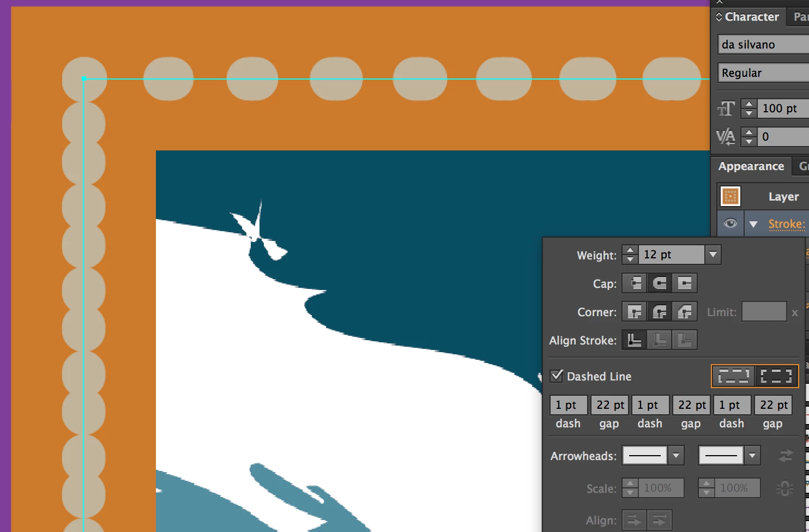Extend arrow tip beyond path end
Screen dimensions: 809x532
(635, 521)
